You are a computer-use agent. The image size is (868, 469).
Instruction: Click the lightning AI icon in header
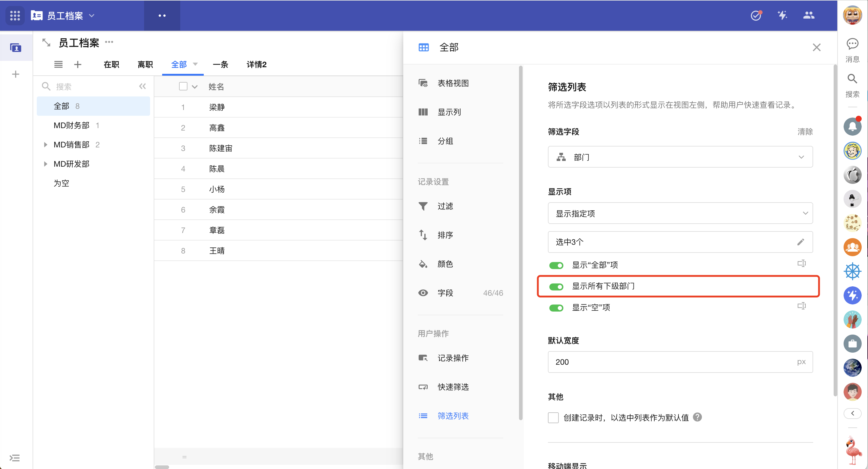(x=782, y=15)
